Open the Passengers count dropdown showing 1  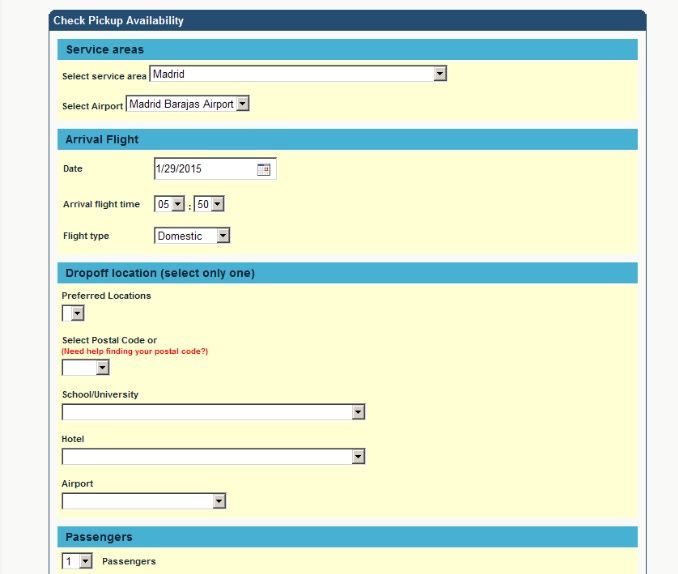(x=77, y=561)
